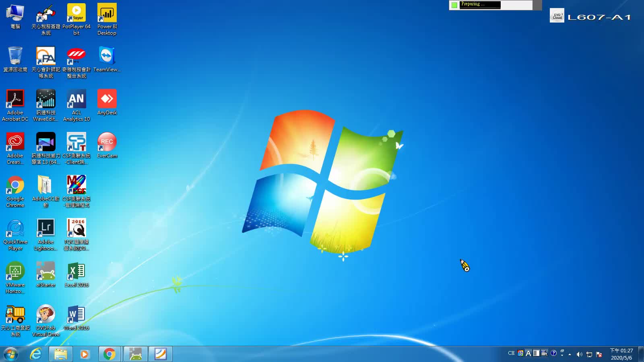644x362 pixels.
Task: Open DVDFab Virtual Drive
Action: pos(46,321)
